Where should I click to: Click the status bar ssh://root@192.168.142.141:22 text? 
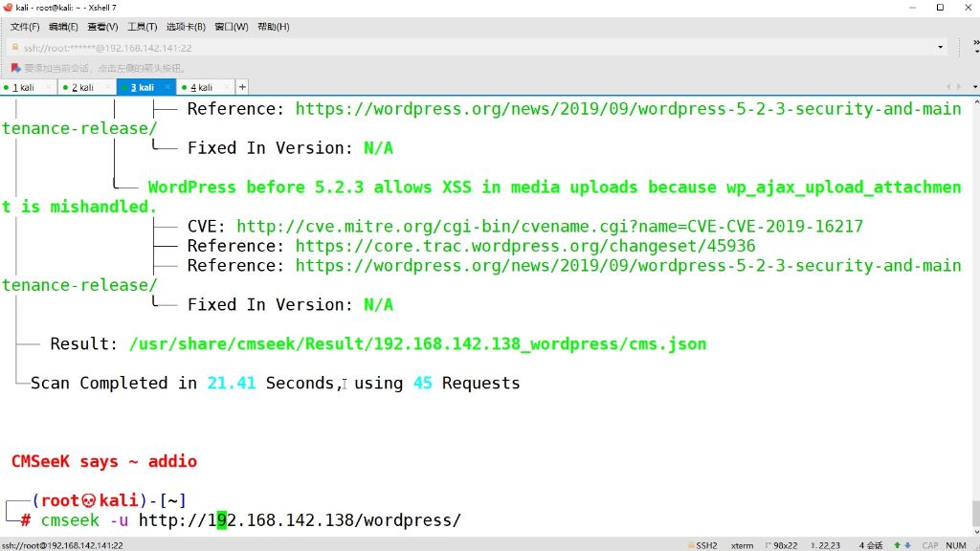pos(62,545)
